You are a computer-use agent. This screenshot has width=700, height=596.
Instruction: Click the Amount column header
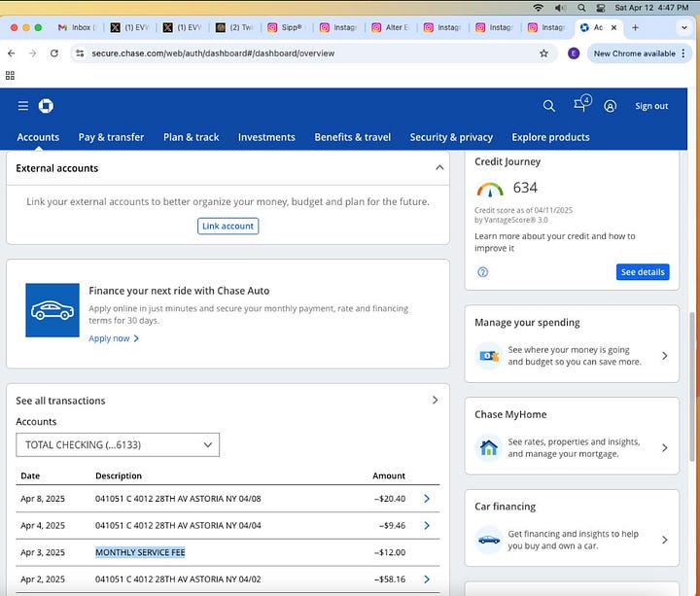tap(389, 475)
